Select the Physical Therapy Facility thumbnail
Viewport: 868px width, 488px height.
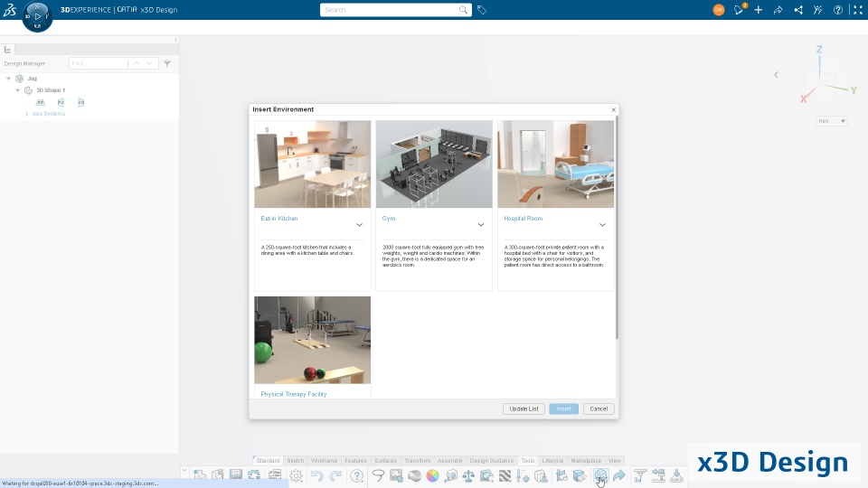tap(312, 341)
